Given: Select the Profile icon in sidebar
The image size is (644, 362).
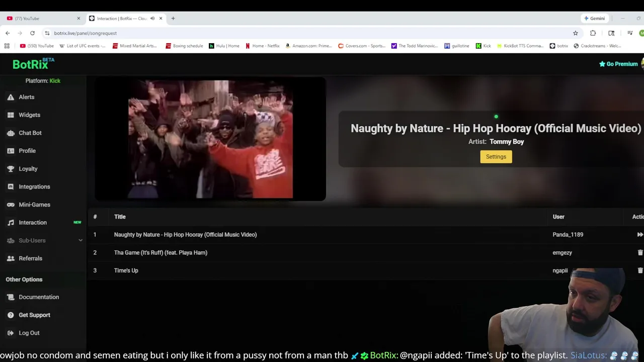Looking at the screenshot, I should click(11, 151).
